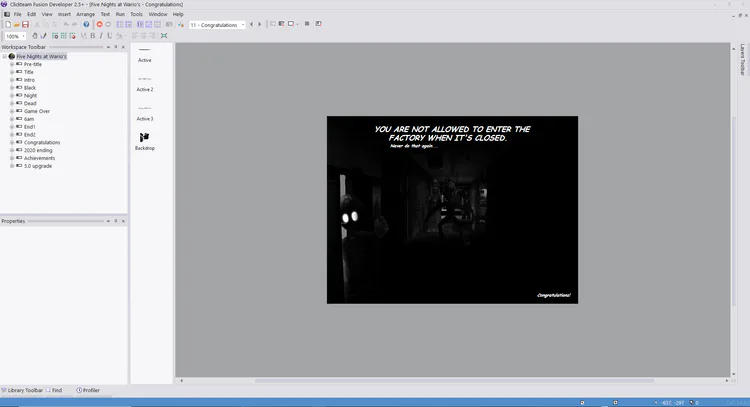Go to previous frame arrow
The width and height of the screenshot is (750, 407).
[252, 24]
